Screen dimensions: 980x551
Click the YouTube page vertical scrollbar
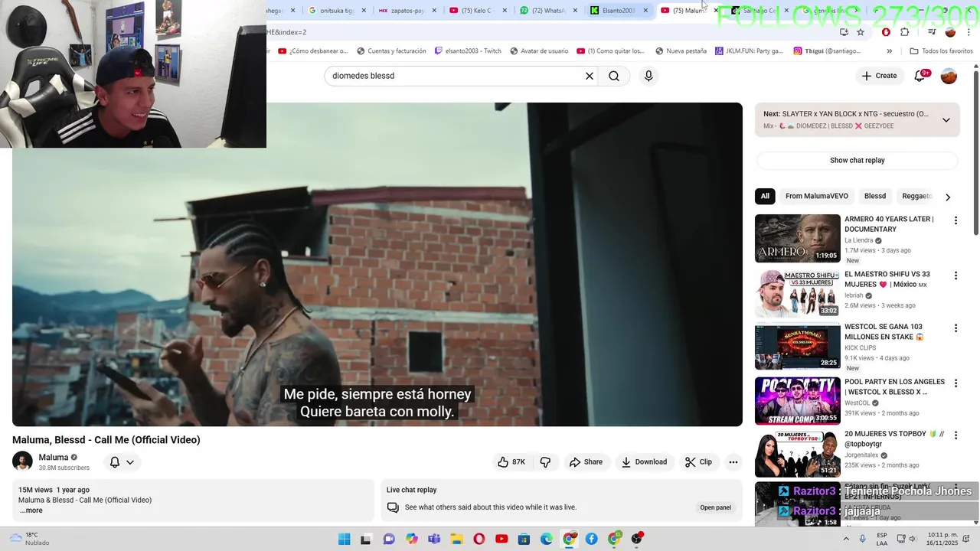975,153
